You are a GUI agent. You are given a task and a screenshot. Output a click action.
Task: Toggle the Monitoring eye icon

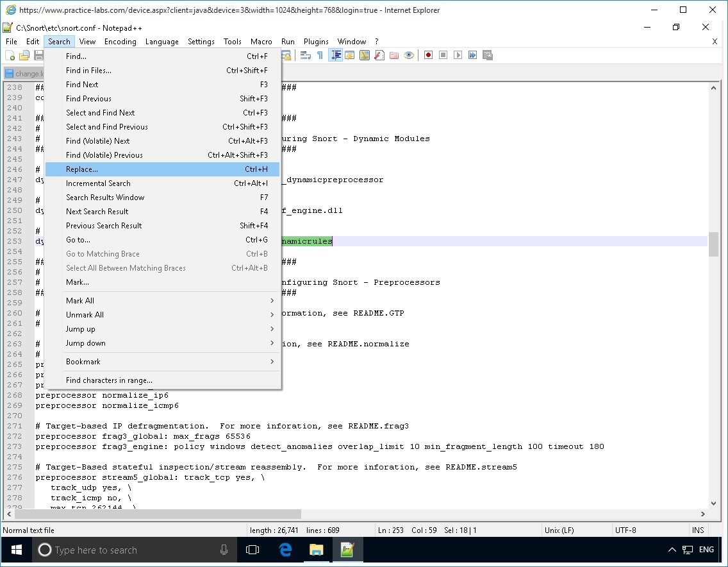point(409,55)
